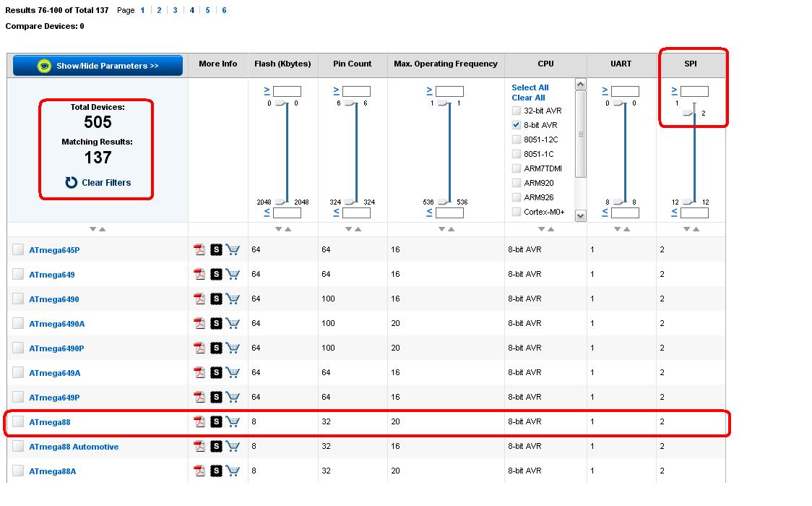Sort descending by Pin Count column

[x=348, y=229]
